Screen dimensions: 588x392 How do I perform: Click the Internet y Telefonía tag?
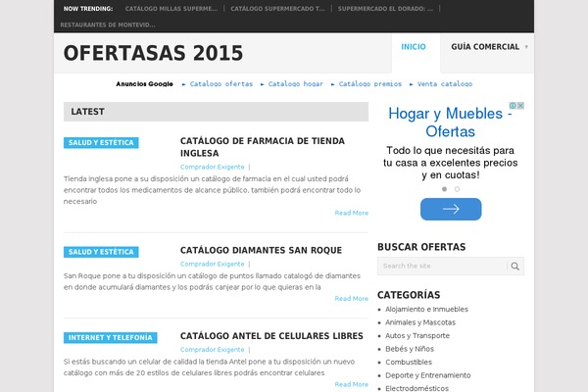(x=110, y=337)
